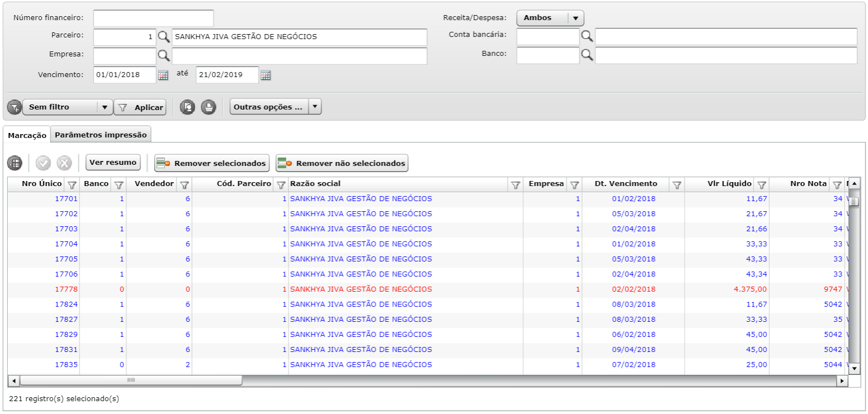Focus the Conta bancária code field
The width and height of the screenshot is (868, 414).
point(548,36)
